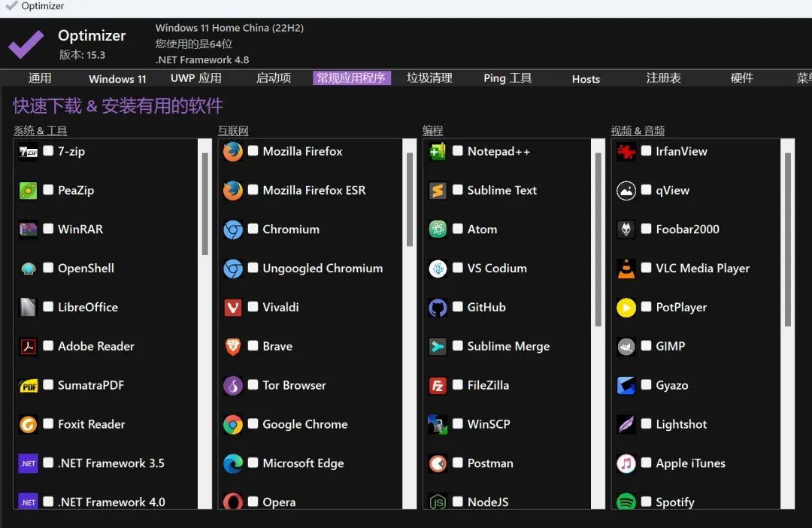
Task: Switch to the 硬件 tab
Action: 741,78
